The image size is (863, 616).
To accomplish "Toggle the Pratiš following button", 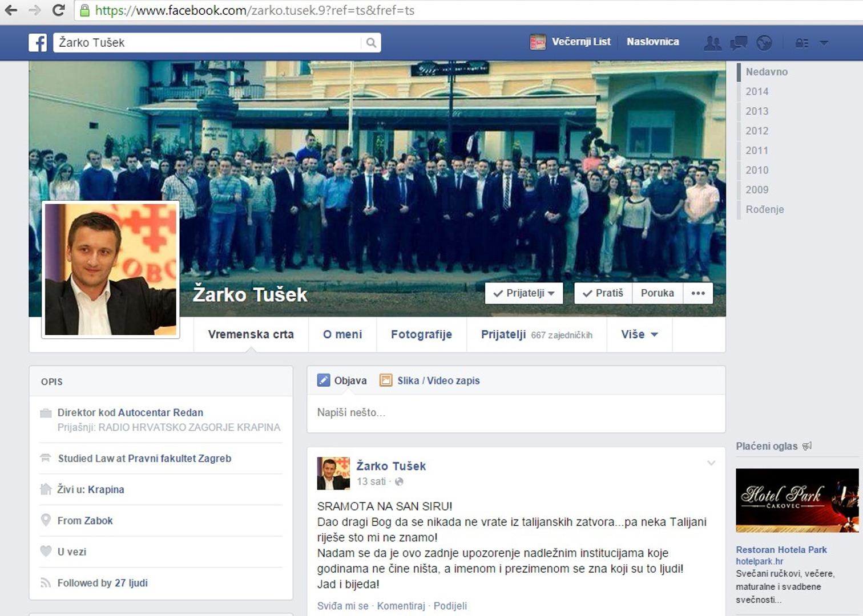I will pyautogui.click(x=603, y=293).
